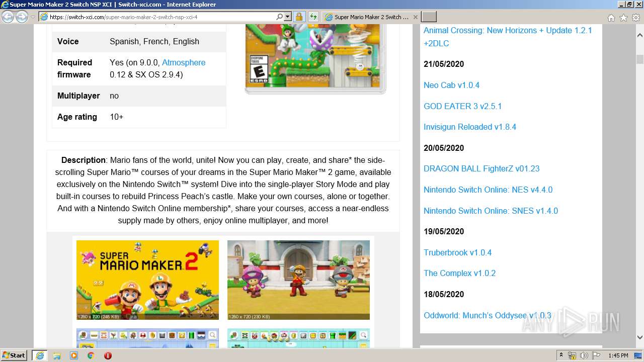Click the search magnifier in address bar
Viewport: 644px width, 362px height.
[280, 17]
